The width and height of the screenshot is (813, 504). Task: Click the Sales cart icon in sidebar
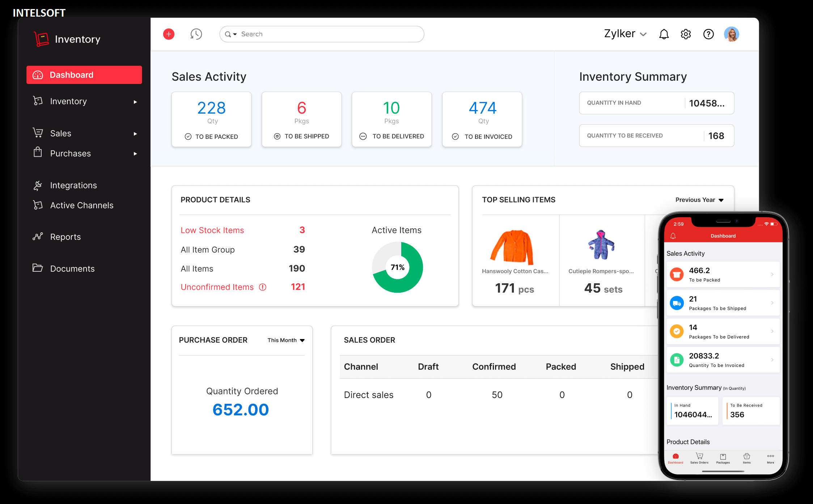[x=38, y=133]
